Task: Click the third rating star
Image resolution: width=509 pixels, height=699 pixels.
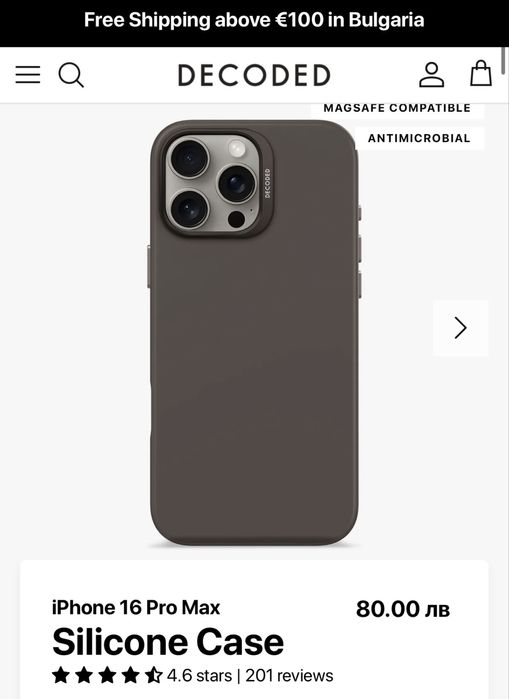Action: (x=107, y=675)
